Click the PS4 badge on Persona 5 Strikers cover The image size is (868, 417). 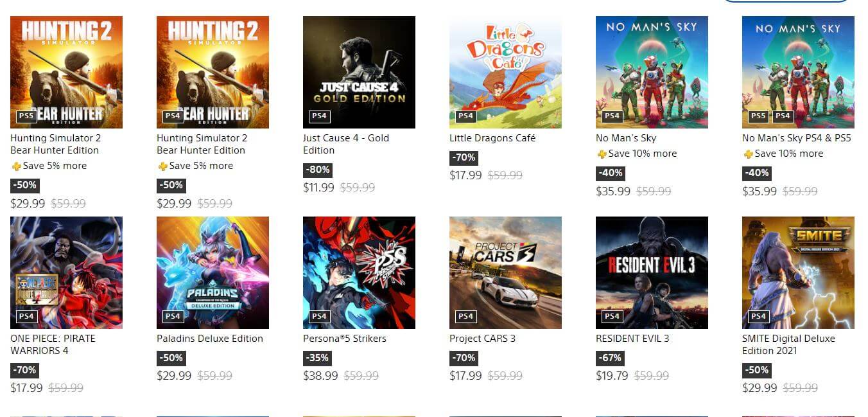click(x=319, y=317)
